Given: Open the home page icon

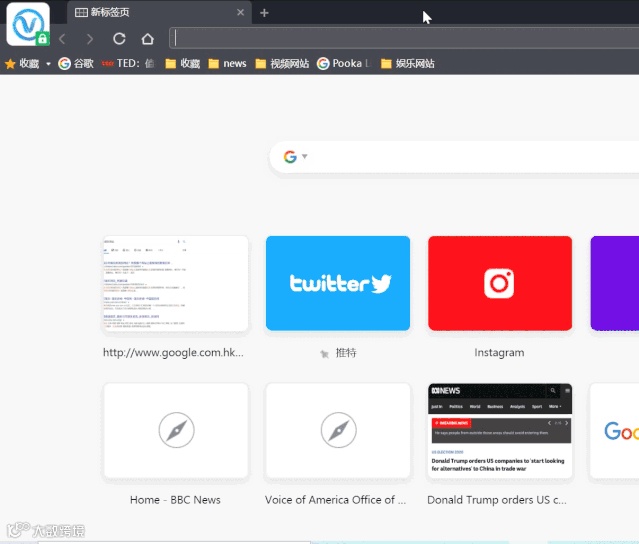Looking at the screenshot, I should (x=148, y=39).
